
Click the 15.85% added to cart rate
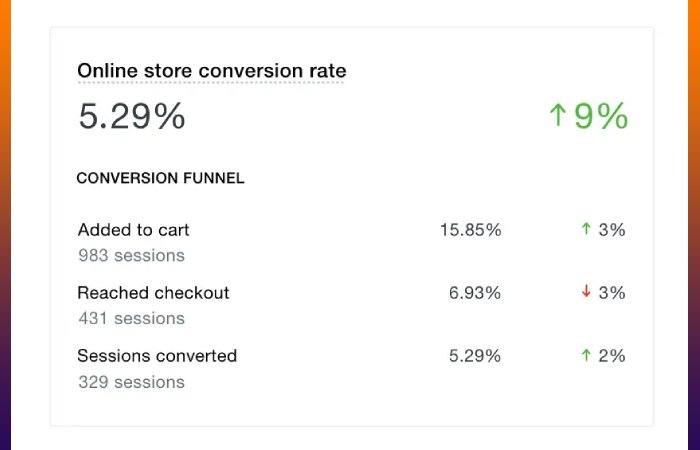(x=471, y=230)
